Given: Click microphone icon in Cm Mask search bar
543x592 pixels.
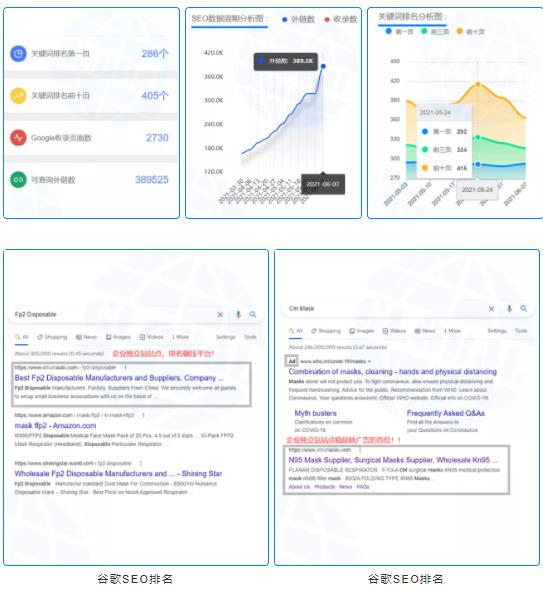Looking at the screenshot, I should click(509, 308).
